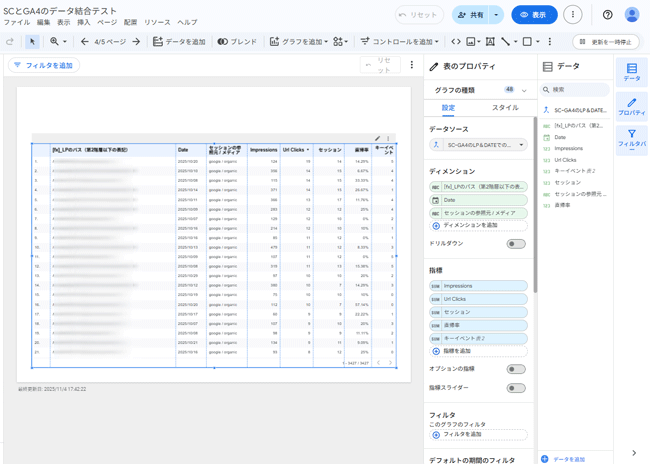Image resolution: width=650 pixels, height=464 pixels.
Task: Toggle the 指標スライダー switch
Action: 515,388
